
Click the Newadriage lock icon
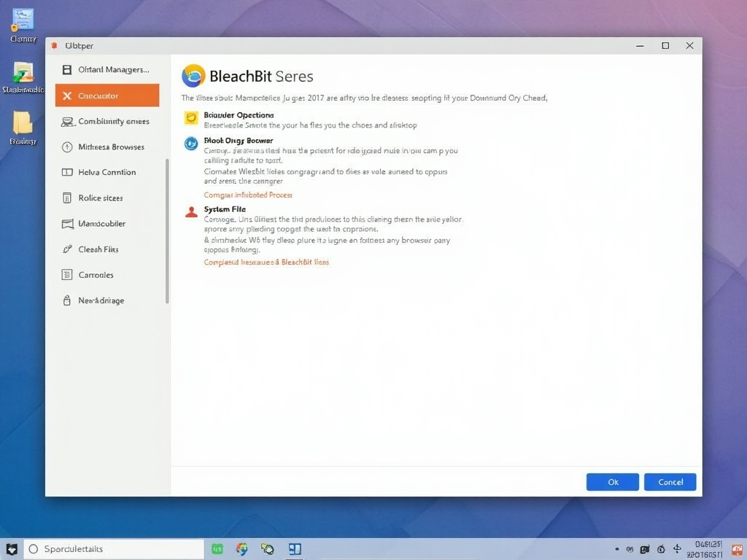click(x=67, y=300)
